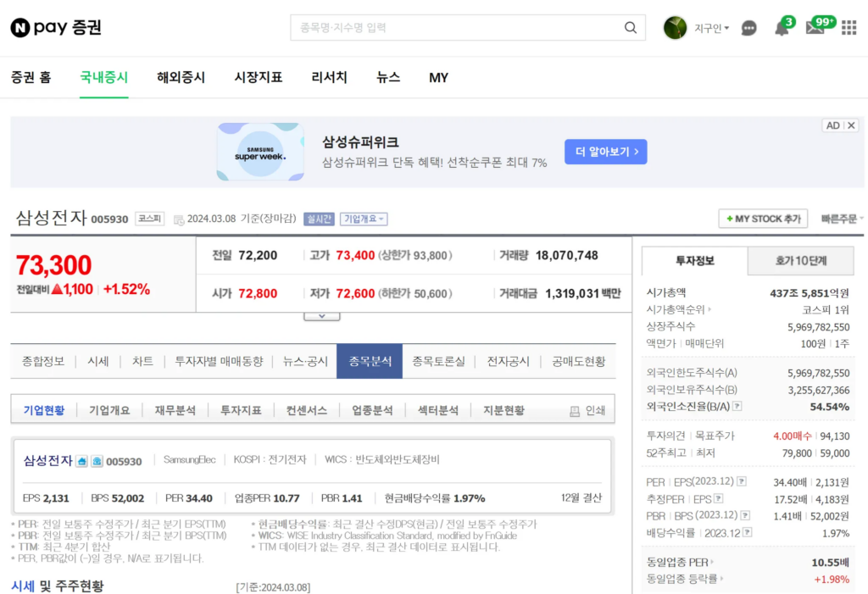Open the MY menu

tap(438, 77)
